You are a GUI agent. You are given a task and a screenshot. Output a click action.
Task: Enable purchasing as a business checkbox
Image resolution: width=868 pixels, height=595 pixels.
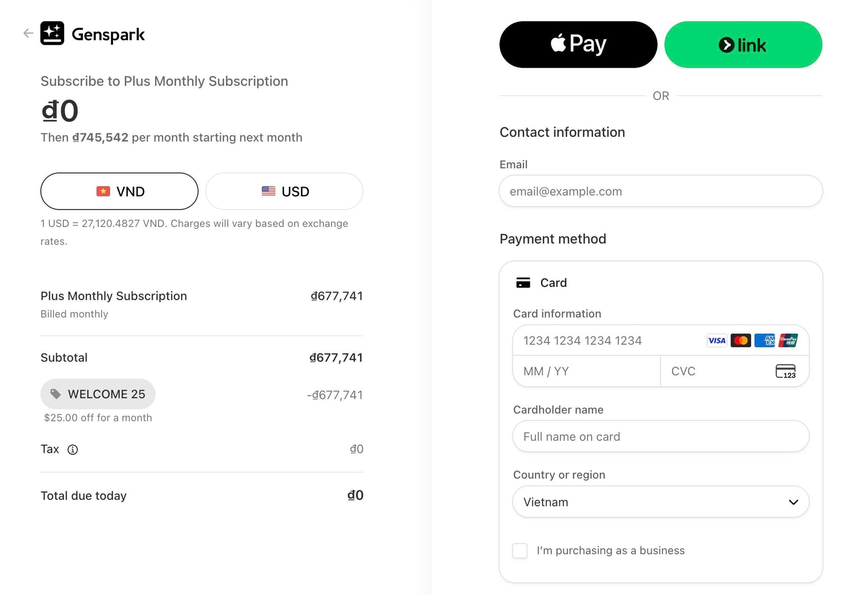pos(520,551)
